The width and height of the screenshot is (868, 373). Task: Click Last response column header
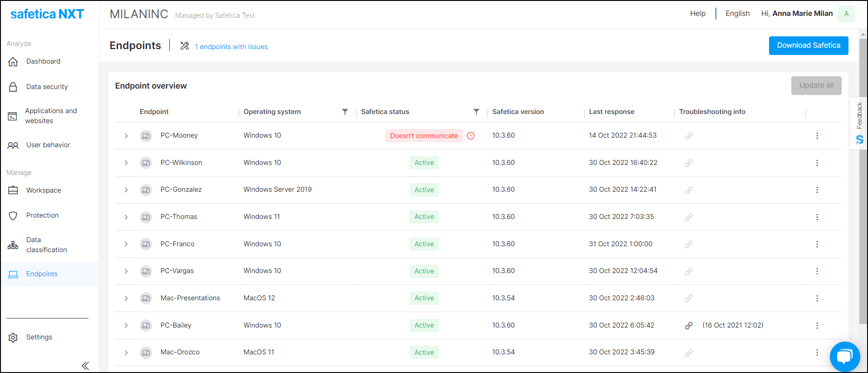coord(612,112)
